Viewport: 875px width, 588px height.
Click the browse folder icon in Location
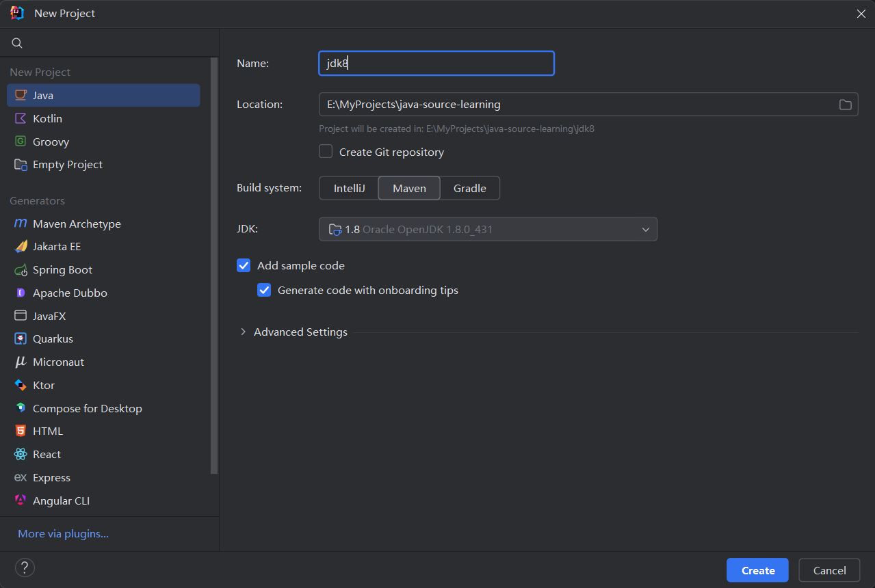[846, 105]
